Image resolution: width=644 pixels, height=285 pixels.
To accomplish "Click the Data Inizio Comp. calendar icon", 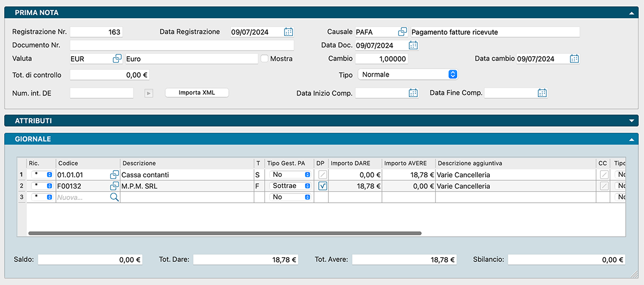I will [x=413, y=93].
